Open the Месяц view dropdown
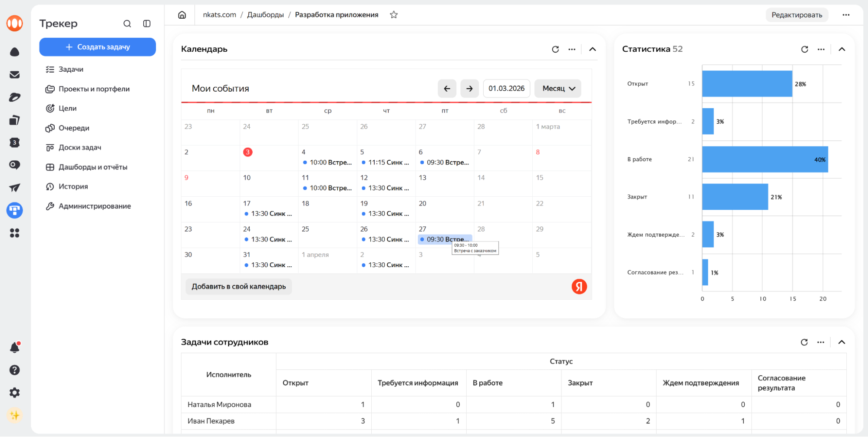 pos(558,89)
